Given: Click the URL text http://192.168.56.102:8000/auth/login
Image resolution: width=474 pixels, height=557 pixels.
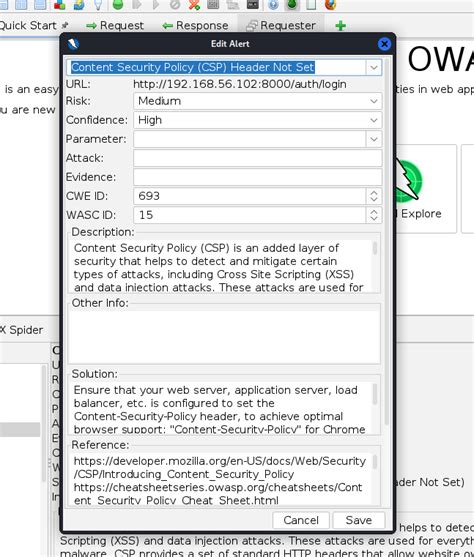Looking at the screenshot, I should (x=240, y=85).
